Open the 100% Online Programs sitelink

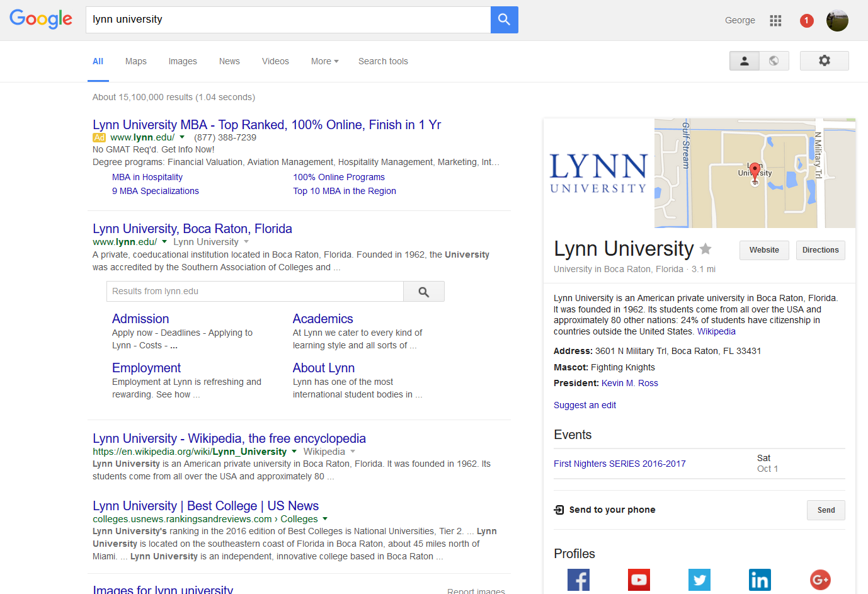[x=339, y=177]
